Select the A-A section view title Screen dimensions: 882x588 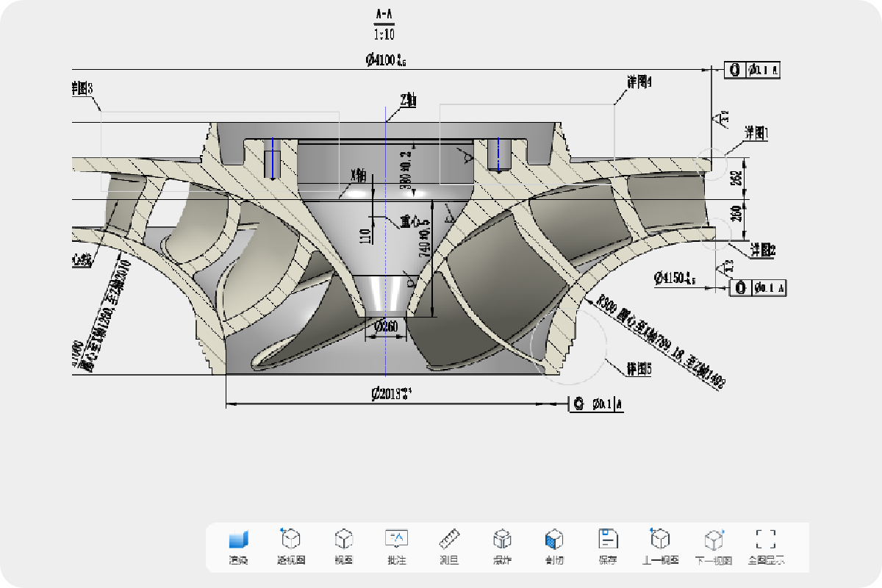(x=384, y=13)
